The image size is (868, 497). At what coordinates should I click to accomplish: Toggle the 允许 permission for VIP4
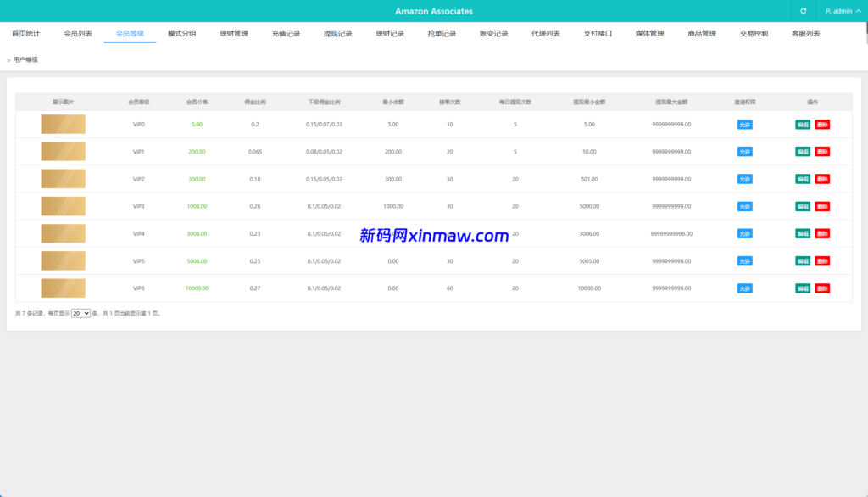(x=745, y=233)
